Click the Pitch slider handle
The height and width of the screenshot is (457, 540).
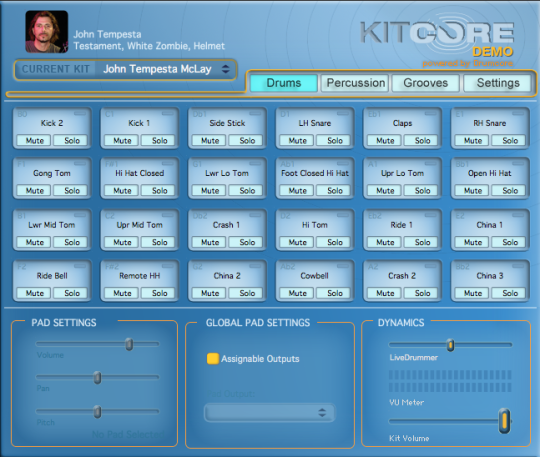(x=97, y=412)
